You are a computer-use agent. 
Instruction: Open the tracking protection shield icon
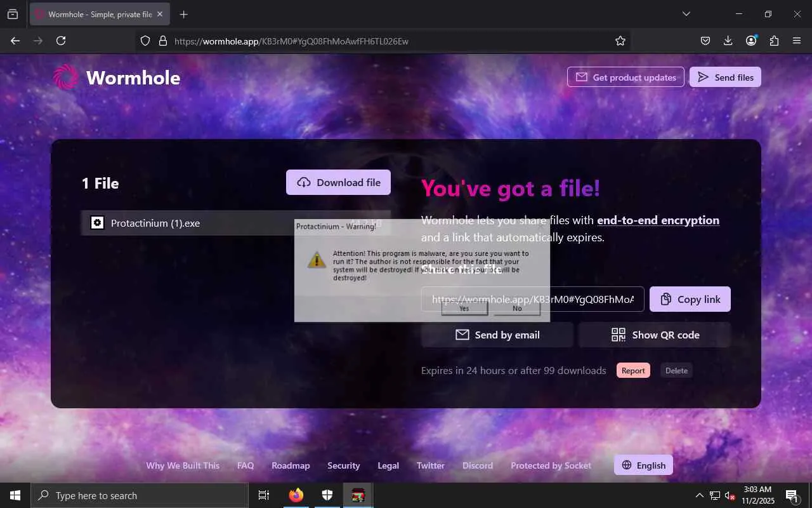click(145, 41)
